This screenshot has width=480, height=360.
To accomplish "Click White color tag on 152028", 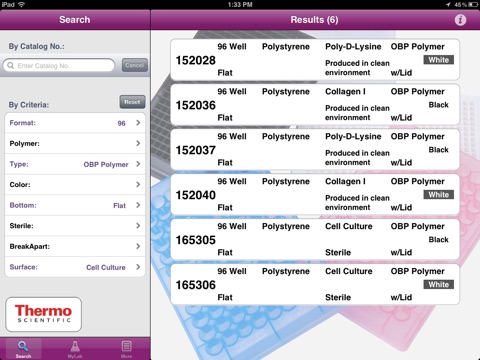I will (x=439, y=60).
